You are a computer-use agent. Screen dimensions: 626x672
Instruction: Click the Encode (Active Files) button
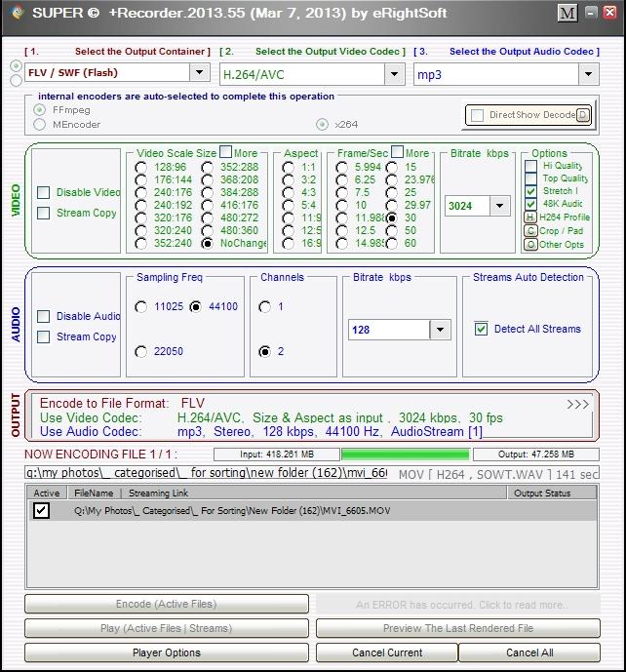point(166,604)
